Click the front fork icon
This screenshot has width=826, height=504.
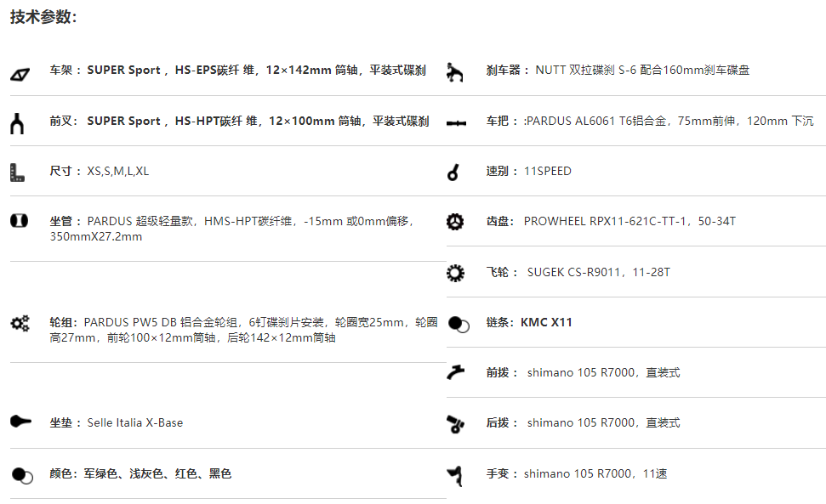17,123
